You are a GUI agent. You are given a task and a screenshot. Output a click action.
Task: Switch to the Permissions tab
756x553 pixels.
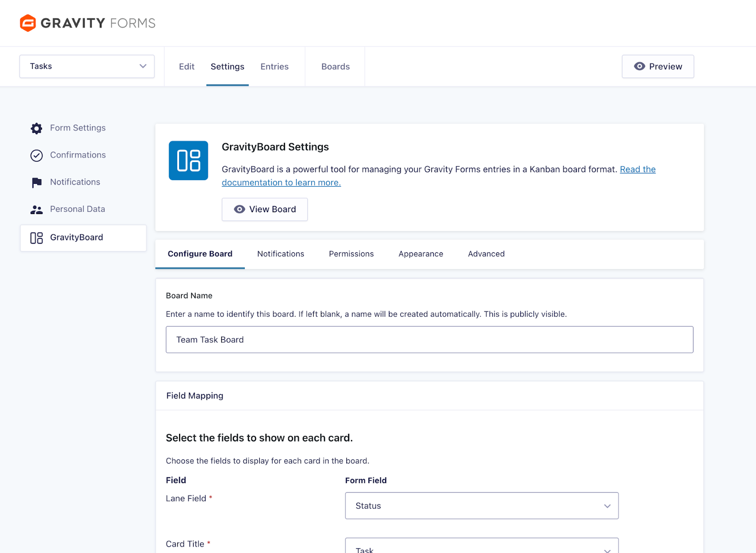(351, 254)
